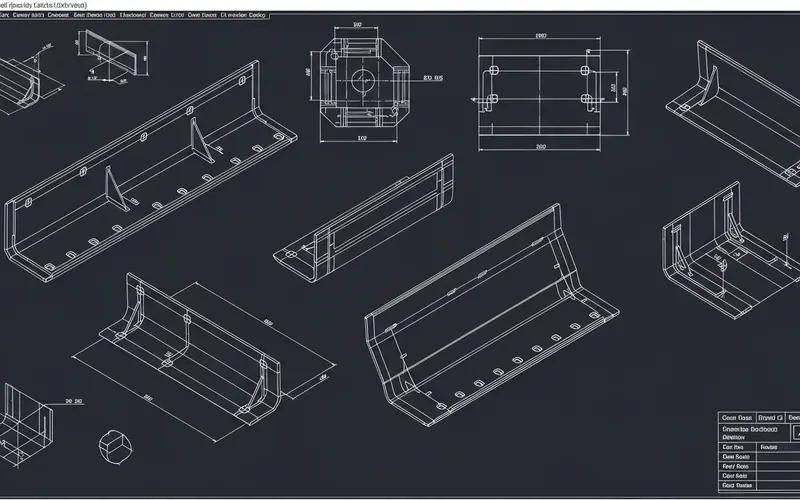
Task: Click the "Revise" cell in the title block
Action: tap(769, 448)
